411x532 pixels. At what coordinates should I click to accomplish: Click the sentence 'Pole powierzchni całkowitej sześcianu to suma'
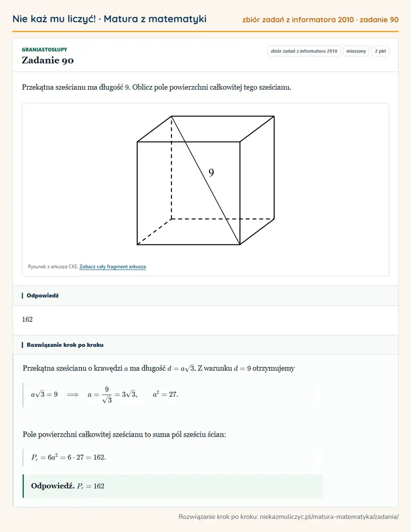click(124, 434)
